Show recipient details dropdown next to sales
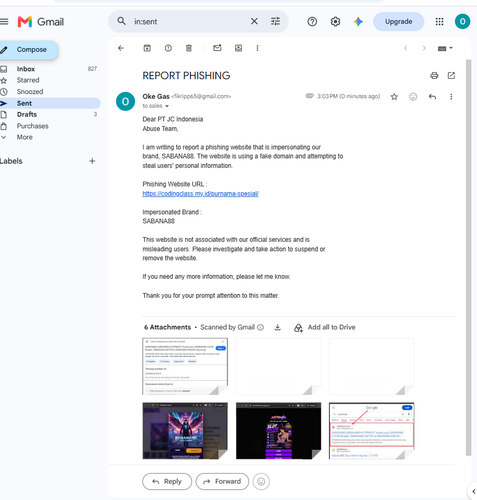The image size is (477, 500). (x=167, y=106)
